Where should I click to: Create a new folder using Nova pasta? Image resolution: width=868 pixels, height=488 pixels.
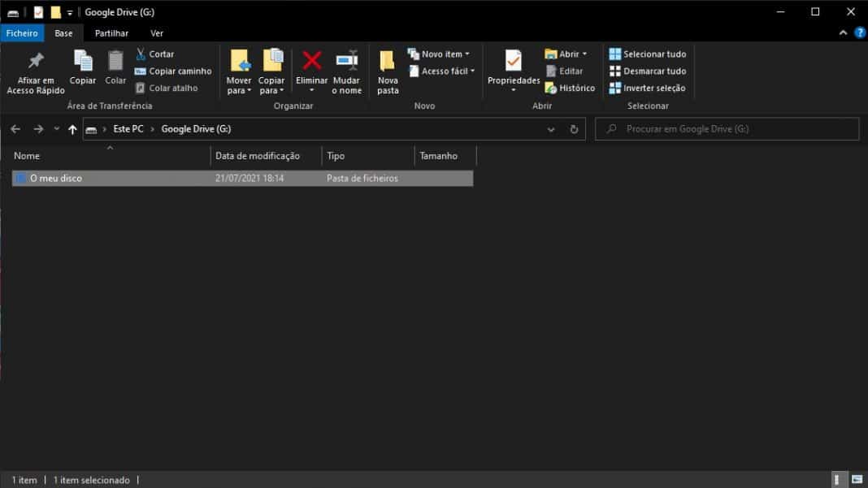[388, 71]
